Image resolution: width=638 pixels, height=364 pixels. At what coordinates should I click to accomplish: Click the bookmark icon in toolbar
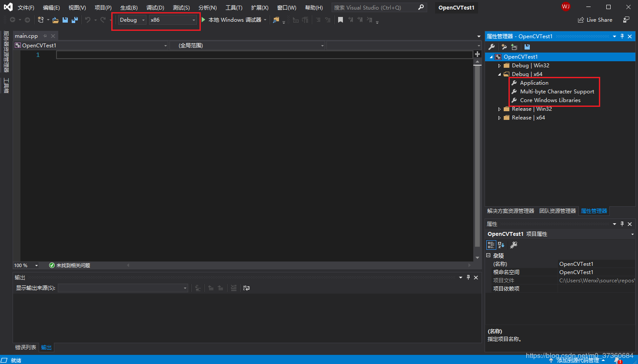tap(340, 20)
